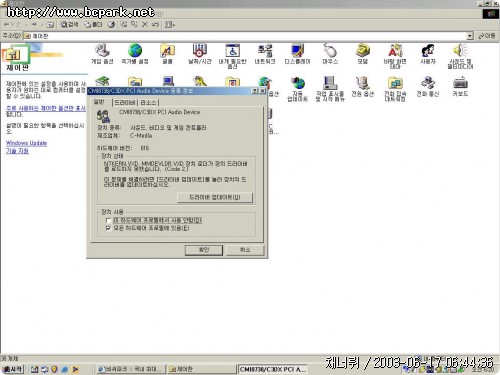Click the 폴더 folders toolbar button
Screen dimensions: 500x375
click(x=93, y=24)
